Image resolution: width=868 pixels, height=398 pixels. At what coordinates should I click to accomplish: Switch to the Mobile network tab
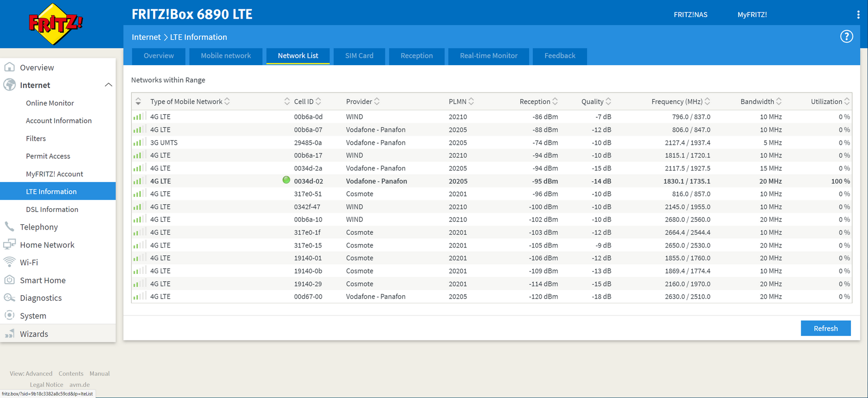(x=226, y=56)
